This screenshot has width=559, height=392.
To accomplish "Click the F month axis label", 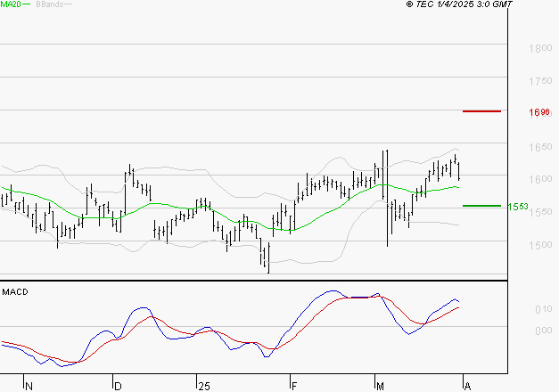I will click(294, 387).
